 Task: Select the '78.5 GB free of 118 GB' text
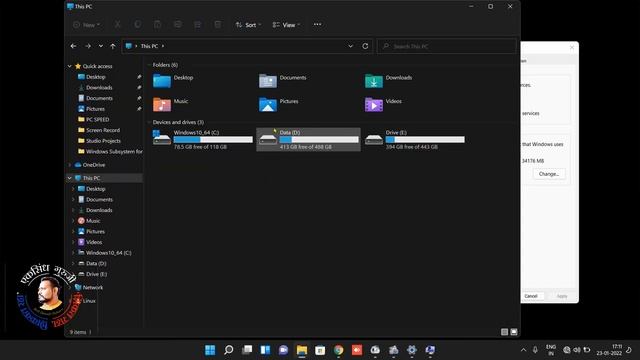pyautogui.click(x=200, y=147)
